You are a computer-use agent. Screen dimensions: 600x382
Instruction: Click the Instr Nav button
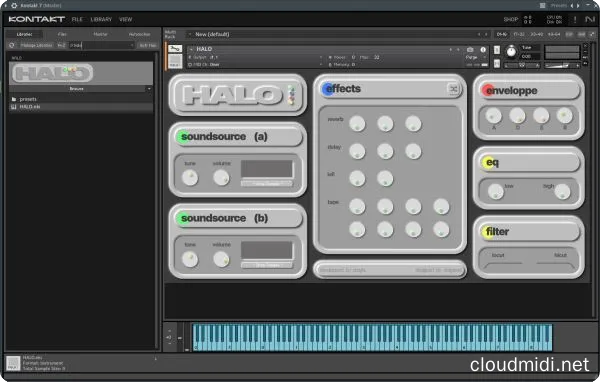coord(148,45)
